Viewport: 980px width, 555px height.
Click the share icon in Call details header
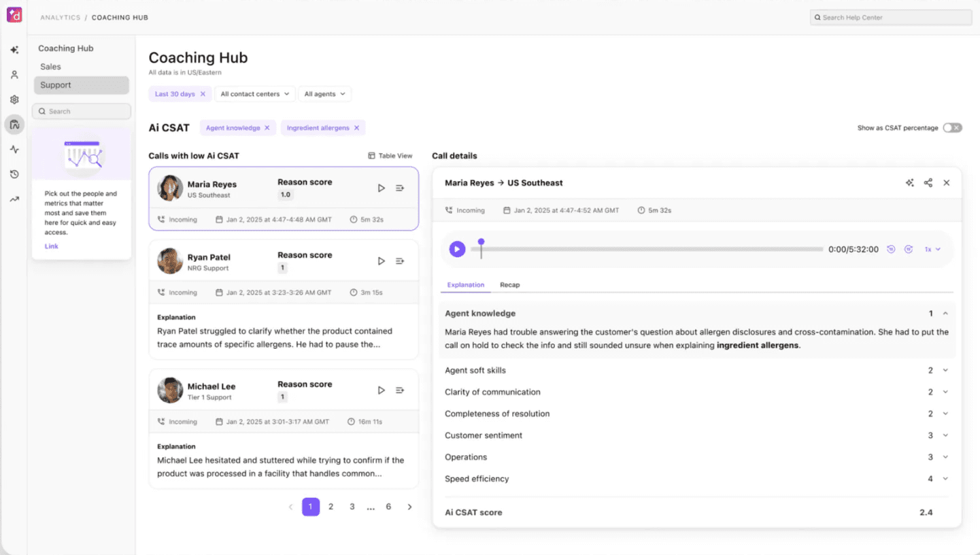pyautogui.click(x=928, y=182)
